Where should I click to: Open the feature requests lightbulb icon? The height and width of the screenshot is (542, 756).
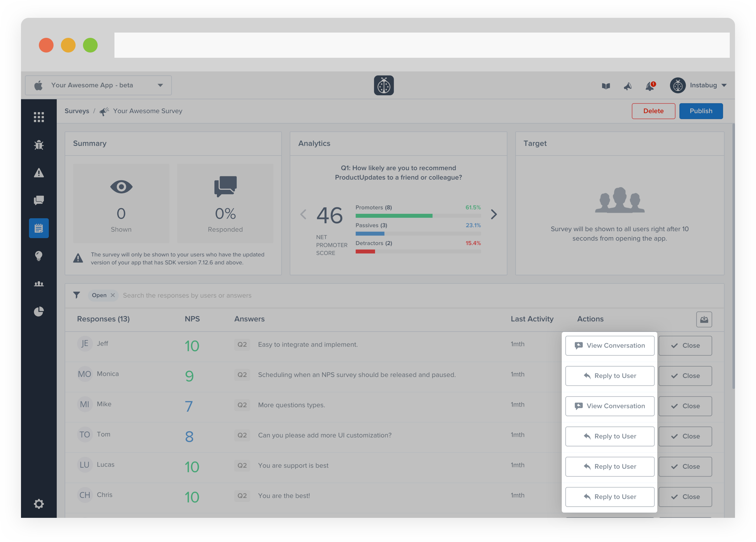(x=39, y=256)
